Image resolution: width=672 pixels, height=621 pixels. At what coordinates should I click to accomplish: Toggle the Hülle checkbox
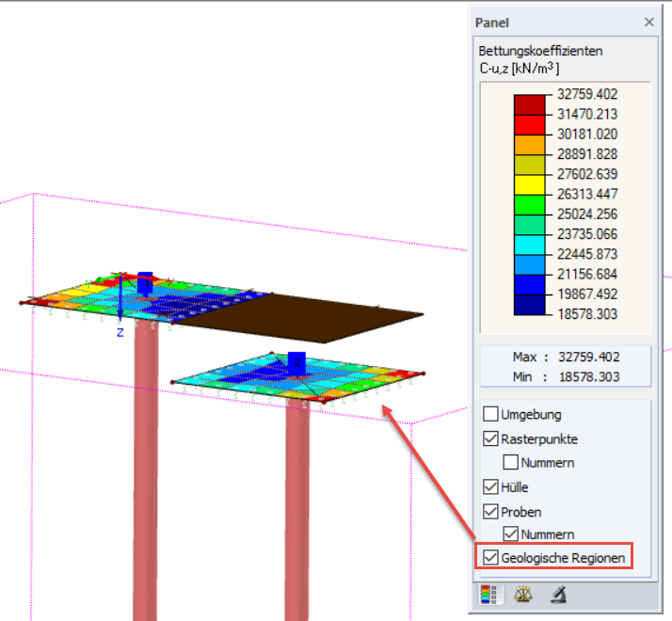coord(490,486)
